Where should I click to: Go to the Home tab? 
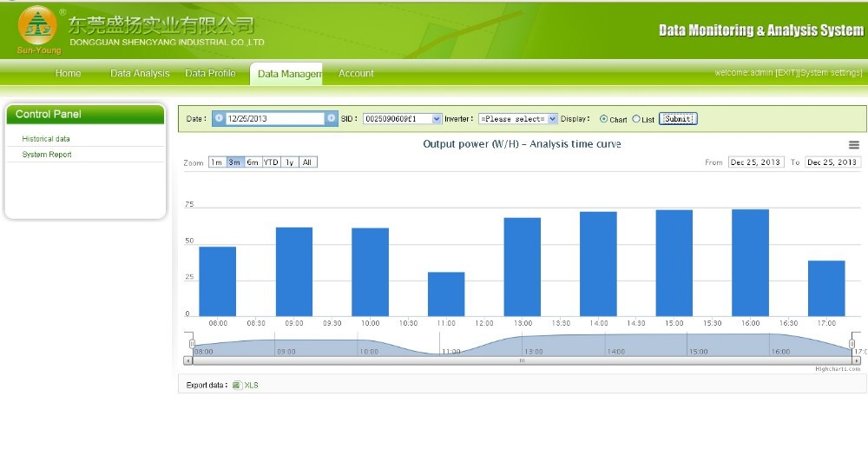click(68, 73)
